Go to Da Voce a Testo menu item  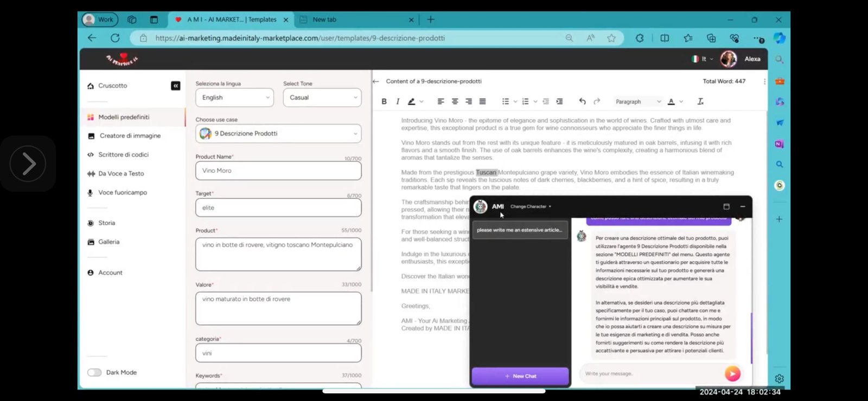(x=121, y=173)
